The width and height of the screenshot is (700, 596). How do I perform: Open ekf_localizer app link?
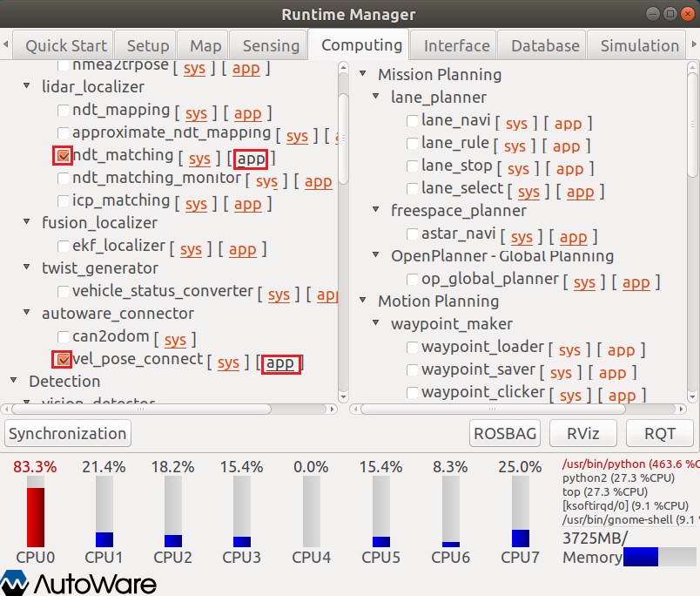coord(242,250)
